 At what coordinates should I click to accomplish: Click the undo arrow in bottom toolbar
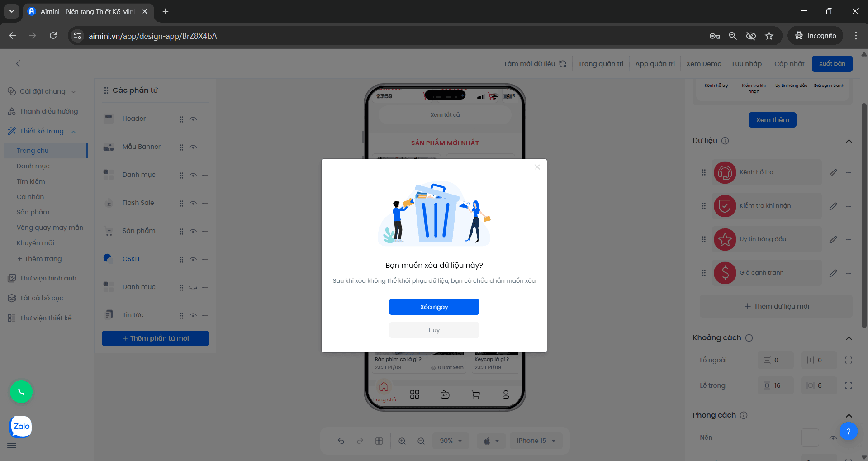coord(341,441)
